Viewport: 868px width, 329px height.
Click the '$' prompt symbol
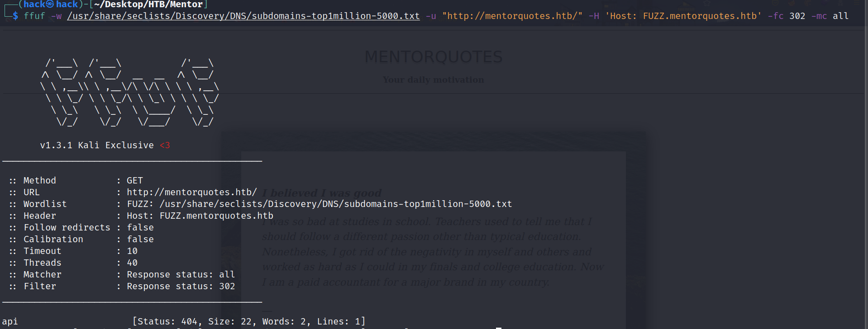click(15, 16)
